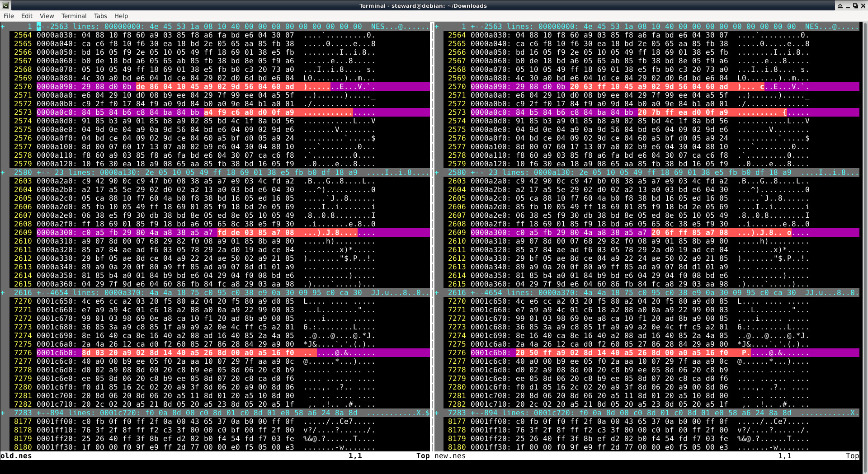The height and width of the screenshot is (474, 868).
Task: Click changed line 7276 in new.nes pane
Action: coord(647,353)
